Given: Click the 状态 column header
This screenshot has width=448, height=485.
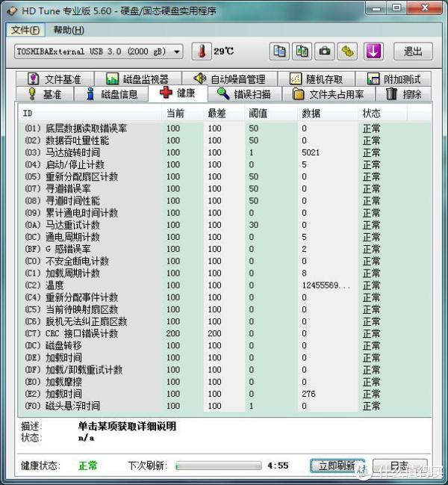Looking at the screenshot, I should click(x=382, y=113).
